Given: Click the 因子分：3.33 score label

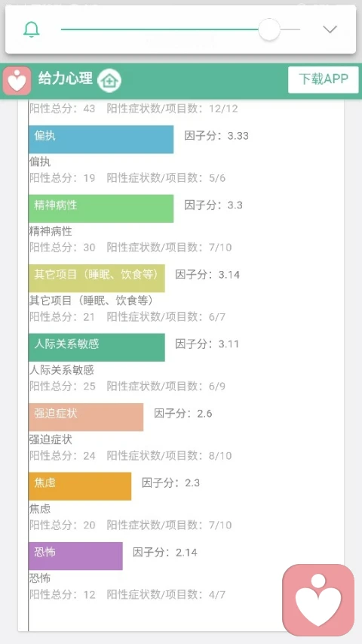Looking at the screenshot, I should pyautogui.click(x=216, y=136).
